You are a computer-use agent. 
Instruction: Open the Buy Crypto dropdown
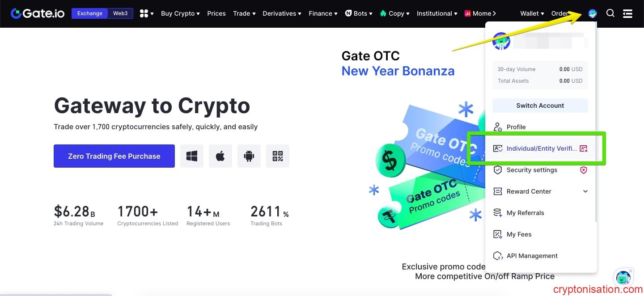click(x=180, y=13)
